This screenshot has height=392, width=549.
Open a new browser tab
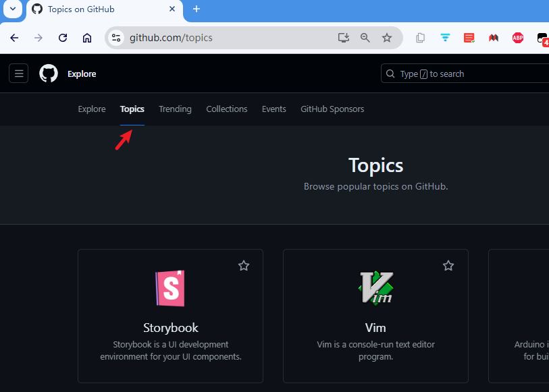point(196,10)
